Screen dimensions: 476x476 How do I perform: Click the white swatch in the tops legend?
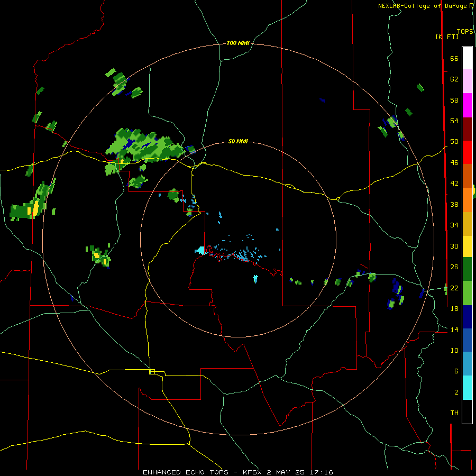click(467, 58)
